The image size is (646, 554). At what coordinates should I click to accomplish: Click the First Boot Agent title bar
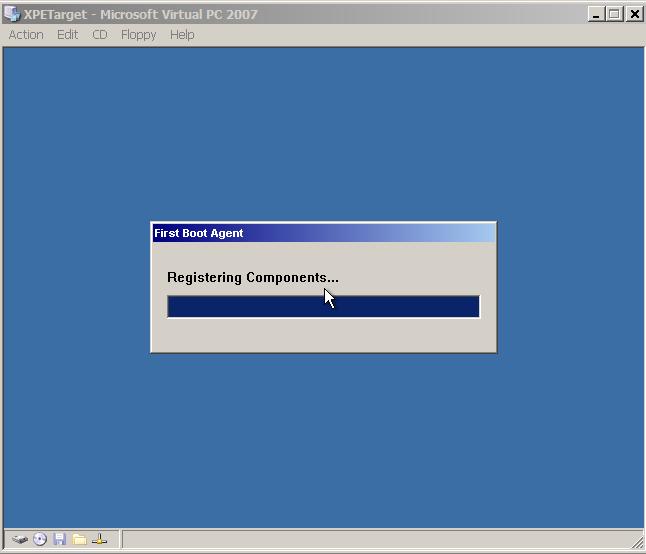tap(324, 233)
